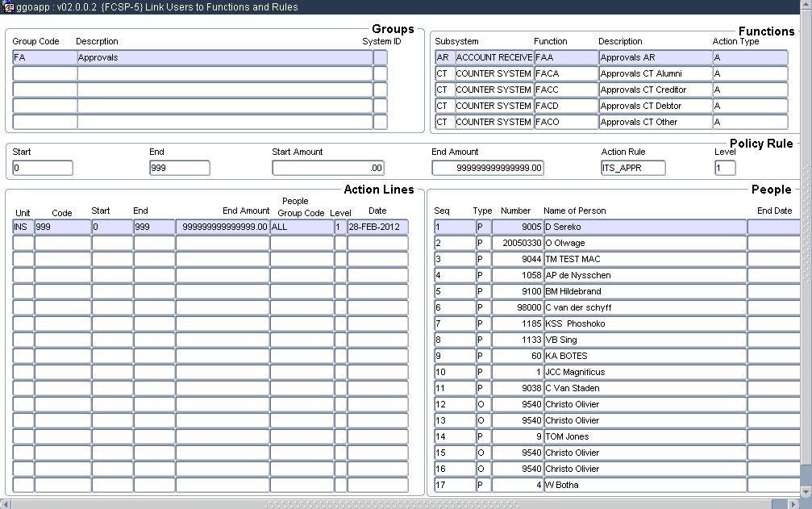Click the TOM Jones name row
Viewport: 812px width, 509px height.
point(644,437)
